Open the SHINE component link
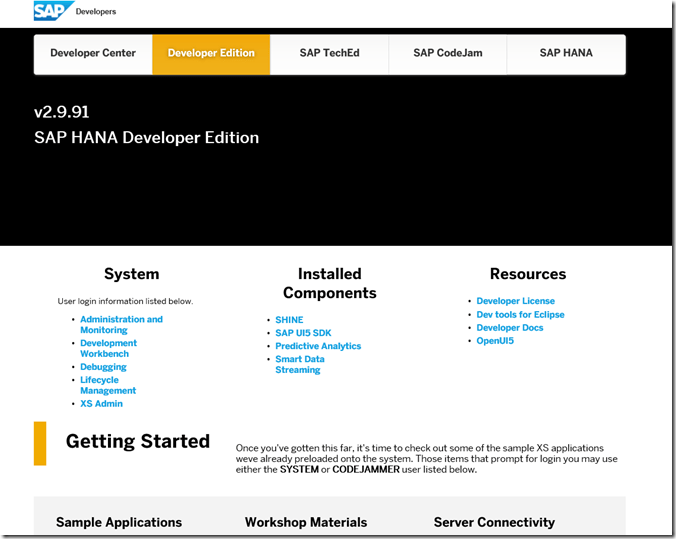This screenshot has height=539, width=676. 289,320
